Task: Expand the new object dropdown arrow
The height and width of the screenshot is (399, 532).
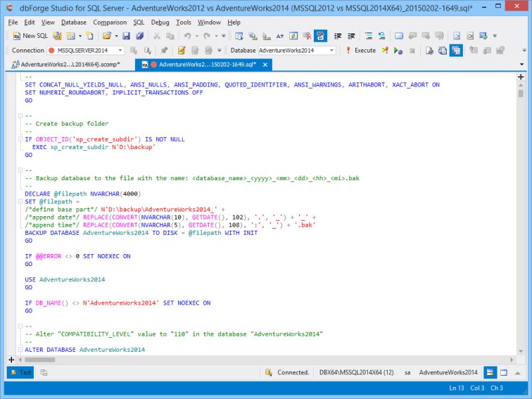Action: [80, 36]
